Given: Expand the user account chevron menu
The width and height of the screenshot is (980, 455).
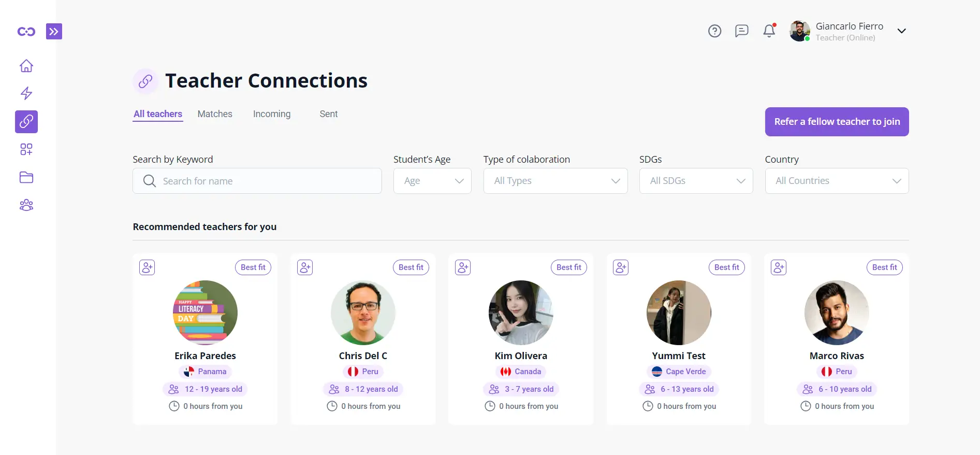Looking at the screenshot, I should (901, 31).
